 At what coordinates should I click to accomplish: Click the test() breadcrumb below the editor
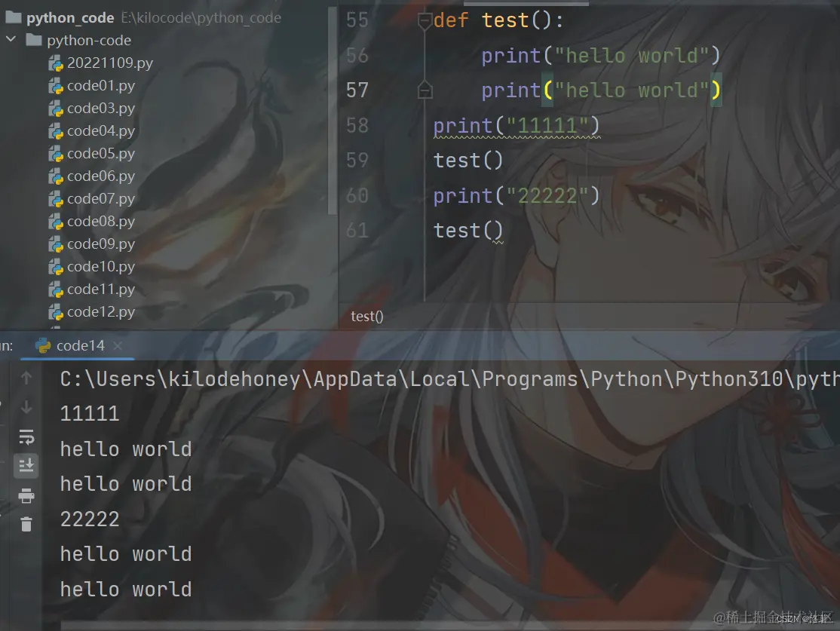367,317
